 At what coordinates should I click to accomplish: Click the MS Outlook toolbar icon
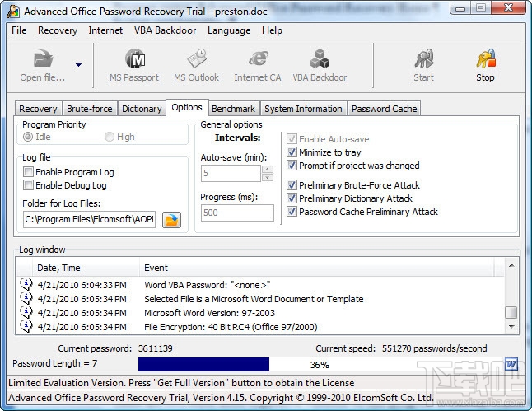197,58
